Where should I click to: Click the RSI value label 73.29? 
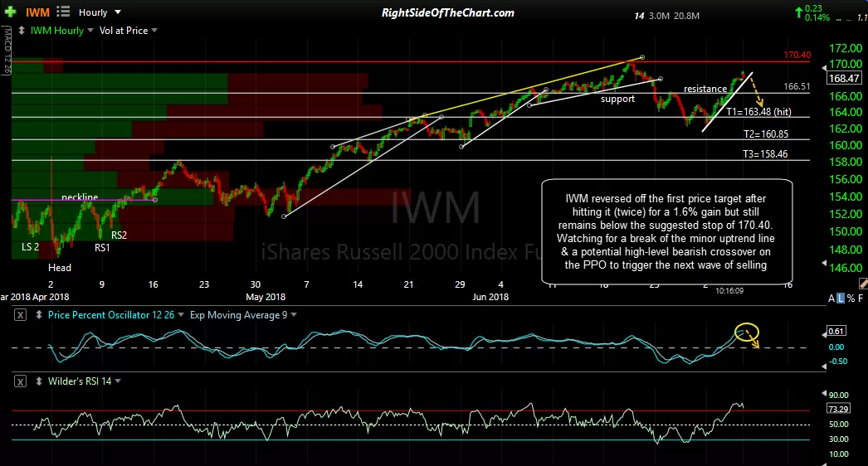[x=837, y=409]
